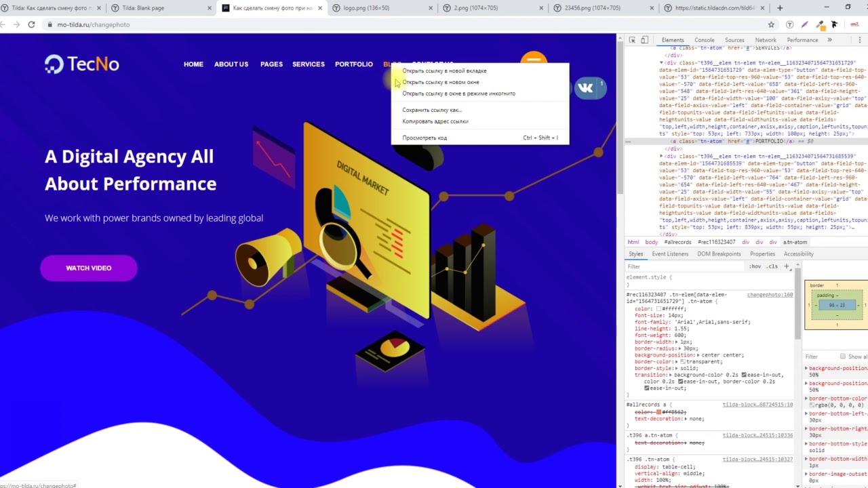The height and width of the screenshot is (488, 868).
Task: Reload the page with the browser refresh icon
Action: [x=31, y=24]
